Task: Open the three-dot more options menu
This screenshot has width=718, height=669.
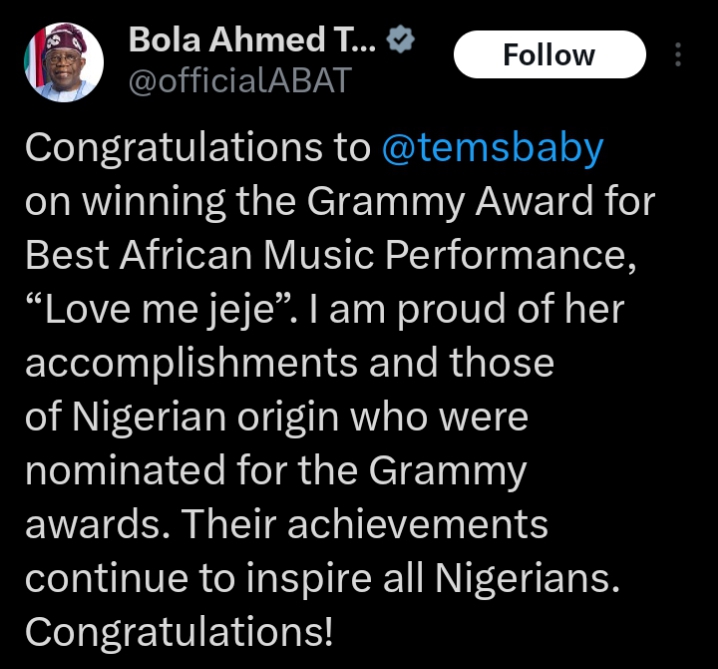Action: (x=678, y=54)
